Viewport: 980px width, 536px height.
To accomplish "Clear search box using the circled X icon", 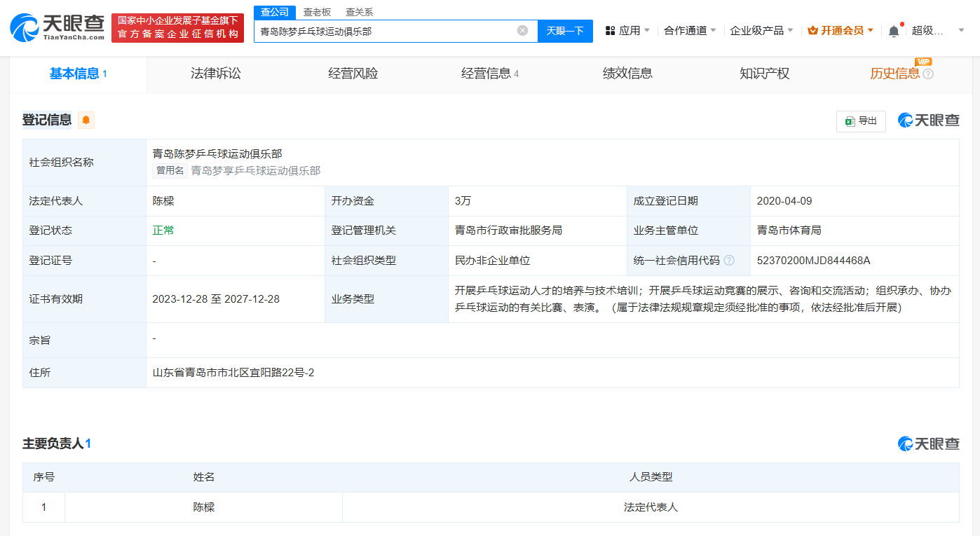I will (521, 31).
